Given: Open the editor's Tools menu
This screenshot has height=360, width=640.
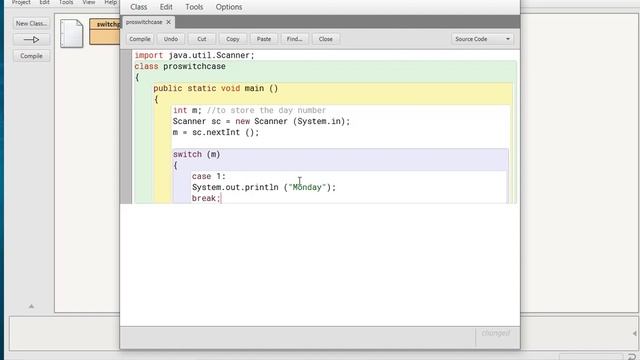Looking at the screenshot, I should (194, 7).
